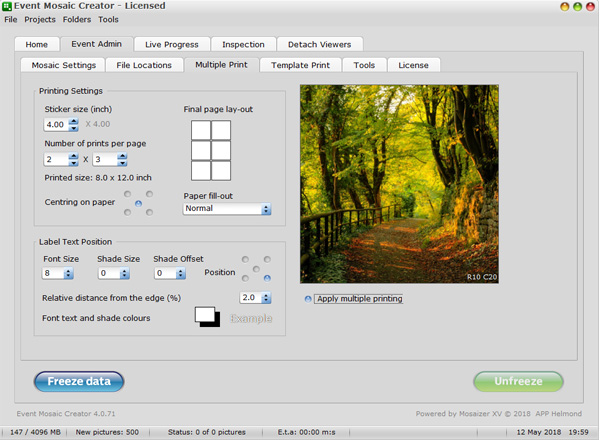
Task: Set label position to bottom-right
Action: (x=267, y=278)
